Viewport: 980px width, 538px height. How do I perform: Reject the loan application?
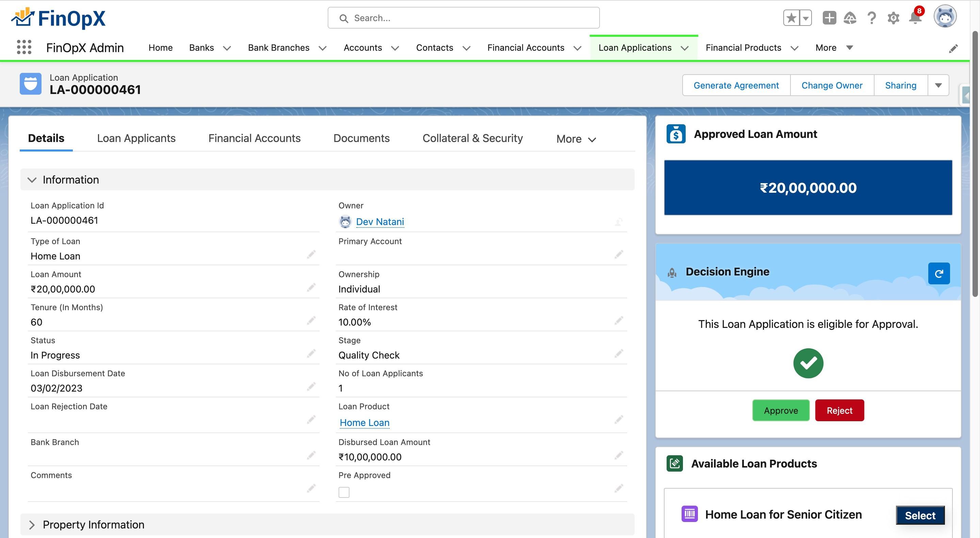[x=839, y=410]
